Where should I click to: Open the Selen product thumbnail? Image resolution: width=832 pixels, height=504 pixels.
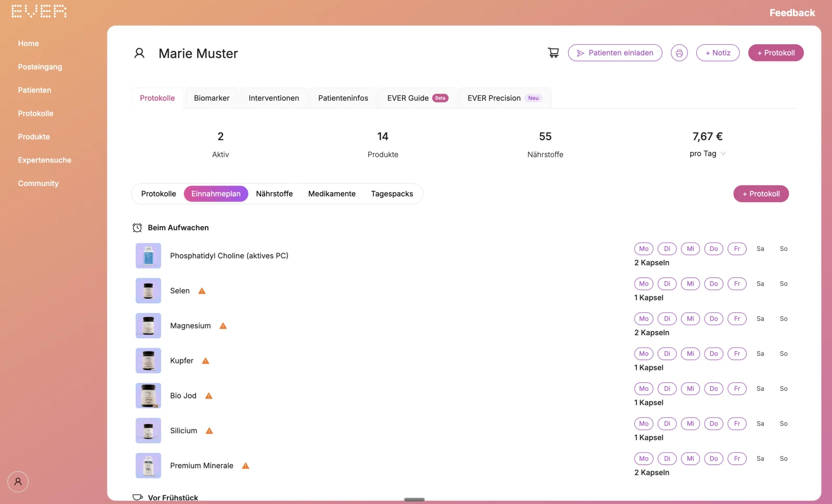[x=148, y=290]
